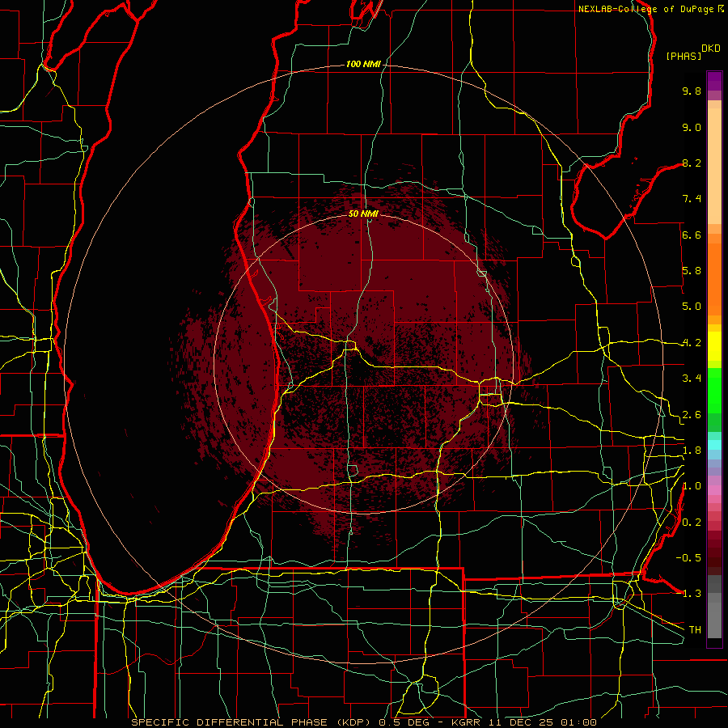The height and width of the screenshot is (728, 728).
Task: Click the NEXLAB-College of DuPage credit text
Action: click(645, 9)
